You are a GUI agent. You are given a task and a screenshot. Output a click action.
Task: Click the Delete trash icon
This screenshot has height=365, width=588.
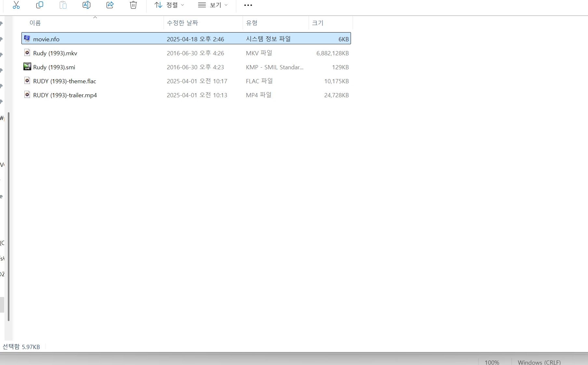[133, 5]
